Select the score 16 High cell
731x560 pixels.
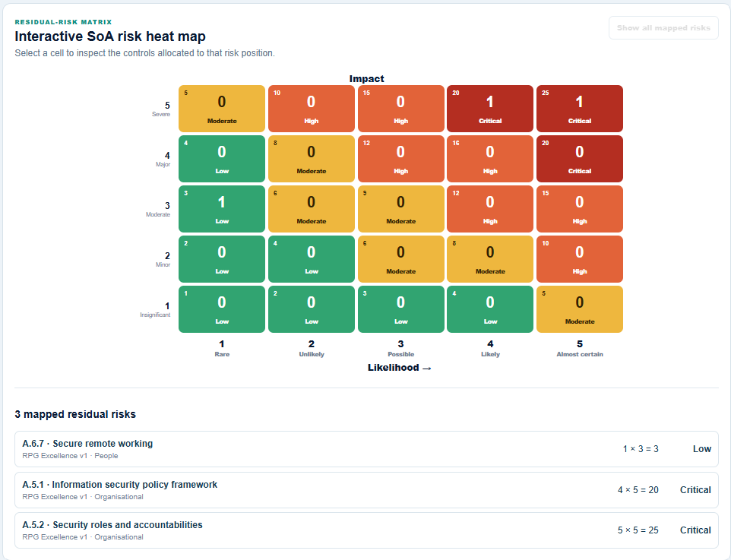click(490, 159)
